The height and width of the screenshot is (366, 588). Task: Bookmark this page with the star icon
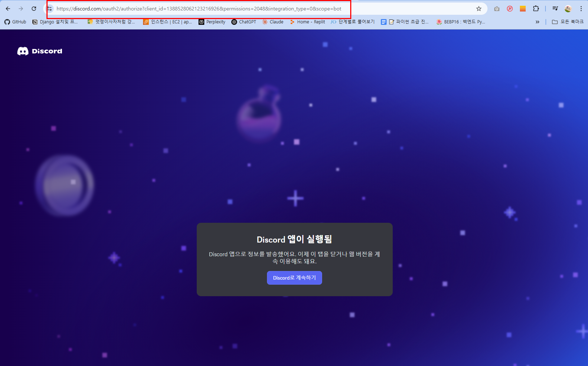point(479,9)
